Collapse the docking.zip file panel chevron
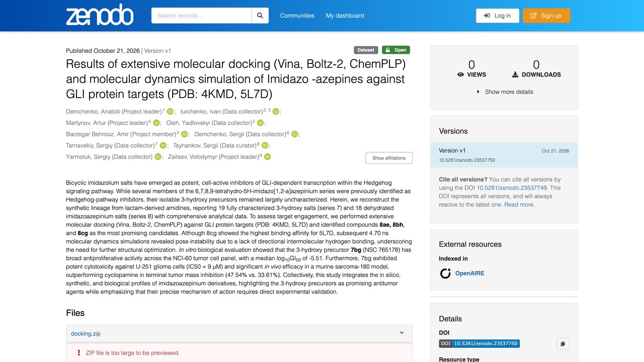 (402, 333)
